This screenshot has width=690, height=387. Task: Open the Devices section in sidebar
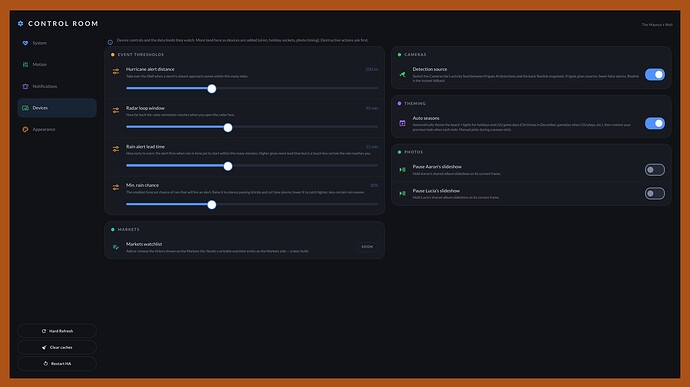click(57, 108)
